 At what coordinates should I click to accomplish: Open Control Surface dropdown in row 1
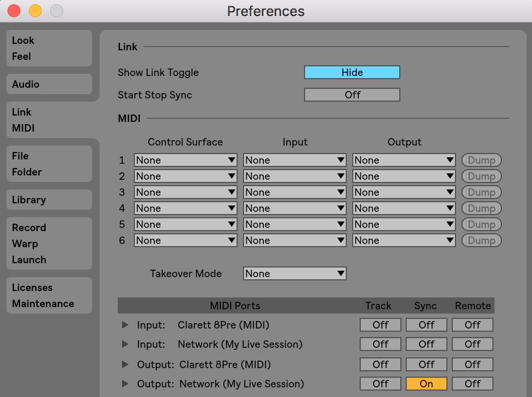coord(186,160)
